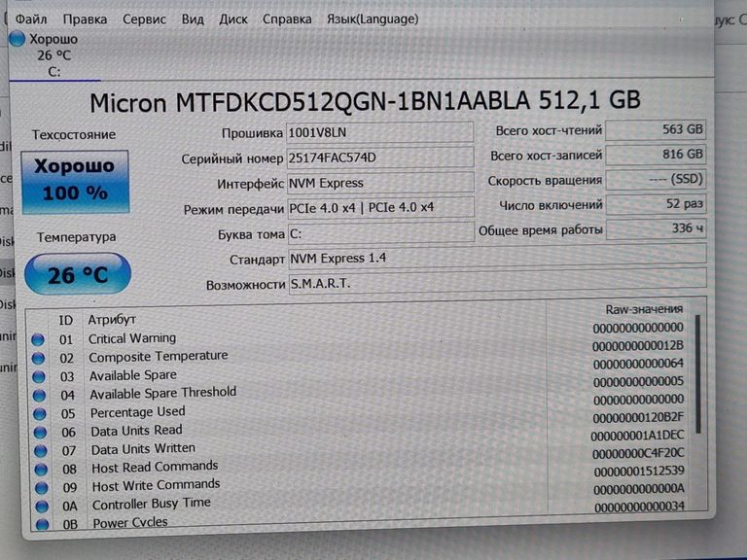Screen dimensions: 747x560
Task: Click the blue health status circle for drive C:
Action: 18,39
